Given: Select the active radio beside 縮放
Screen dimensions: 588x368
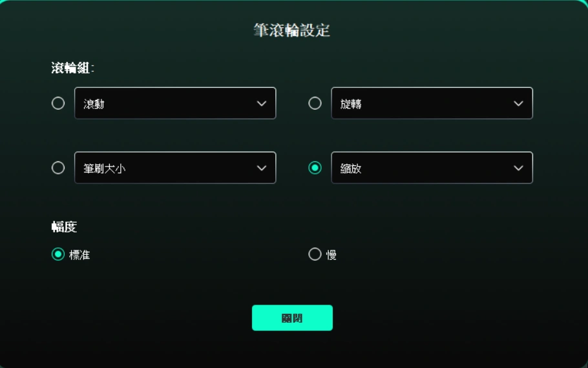Looking at the screenshot, I should coord(315,167).
